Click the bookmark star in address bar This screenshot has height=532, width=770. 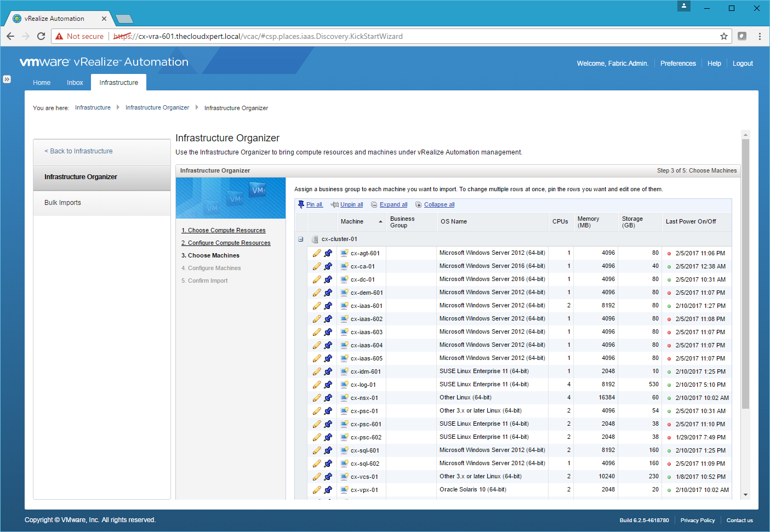tap(723, 36)
